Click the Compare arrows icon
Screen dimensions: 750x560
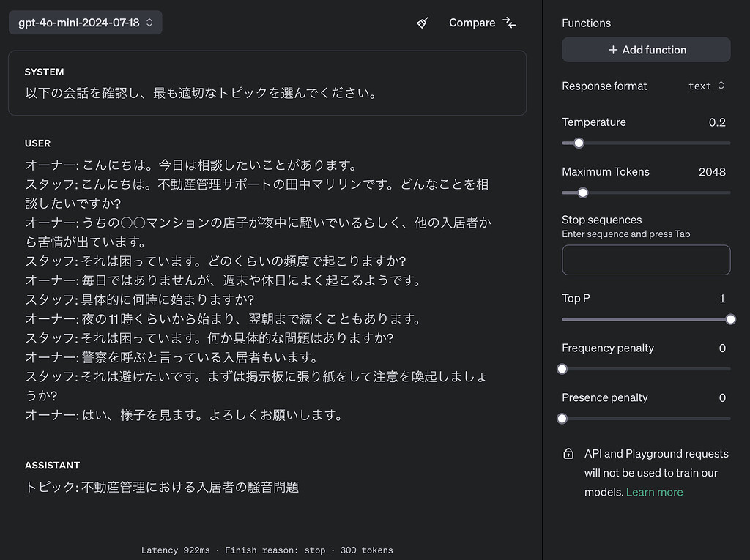[508, 23]
